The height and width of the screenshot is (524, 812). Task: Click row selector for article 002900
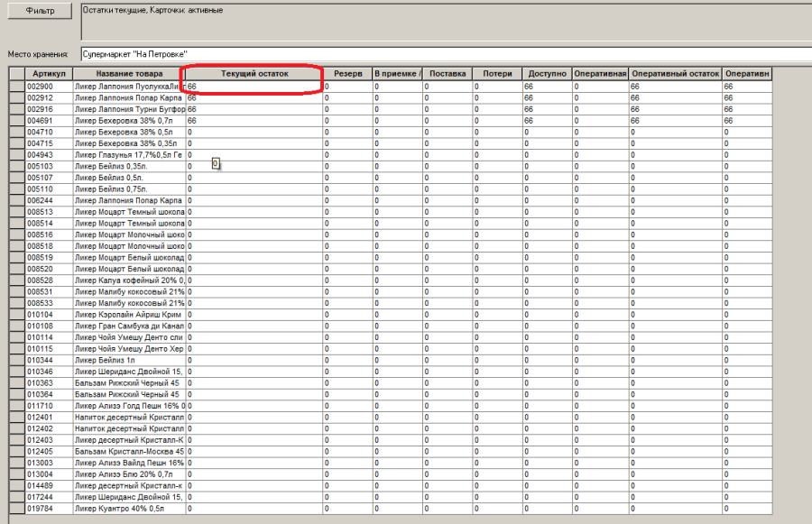(x=17, y=87)
